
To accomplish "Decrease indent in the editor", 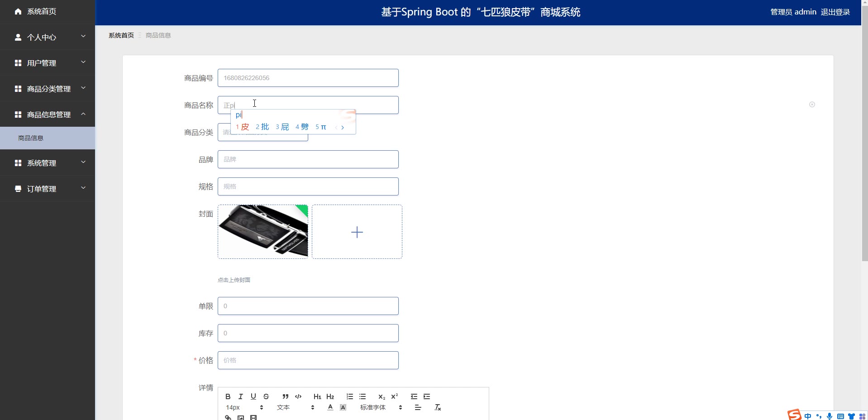I will [414, 396].
